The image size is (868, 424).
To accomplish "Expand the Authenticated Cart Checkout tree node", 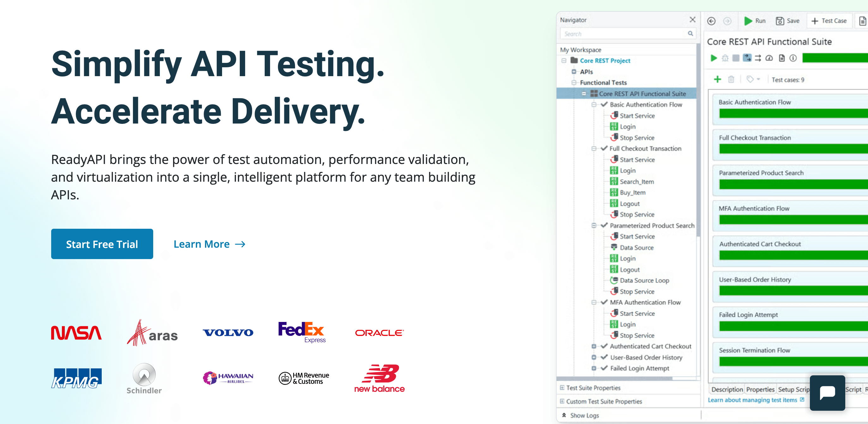I will 594,346.
